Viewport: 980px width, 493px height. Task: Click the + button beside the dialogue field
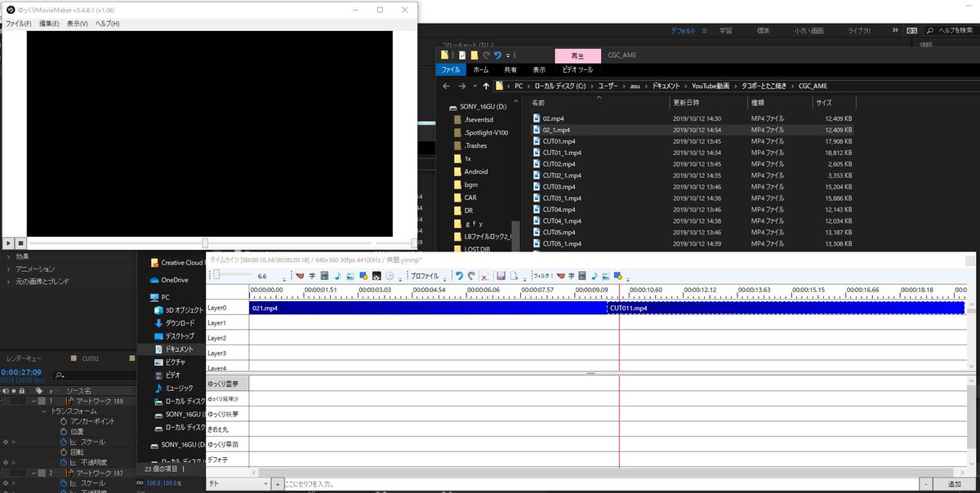click(276, 484)
